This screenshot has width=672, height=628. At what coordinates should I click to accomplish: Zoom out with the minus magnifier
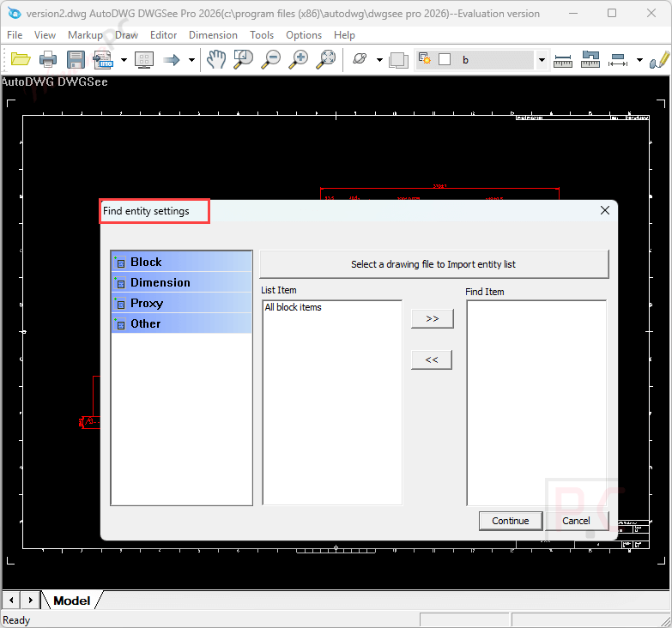pyautogui.click(x=271, y=59)
